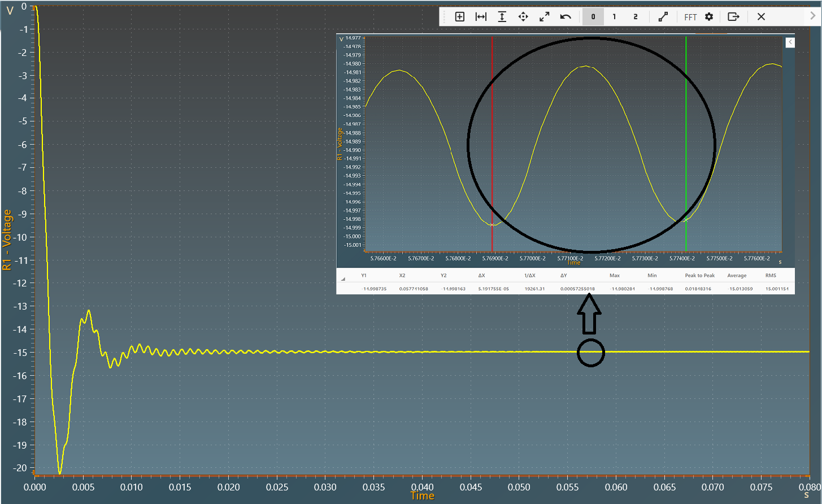This screenshot has width=822, height=504.
Task: Open FFT settings with the gear icon
Action: click(x=709, y=17)
